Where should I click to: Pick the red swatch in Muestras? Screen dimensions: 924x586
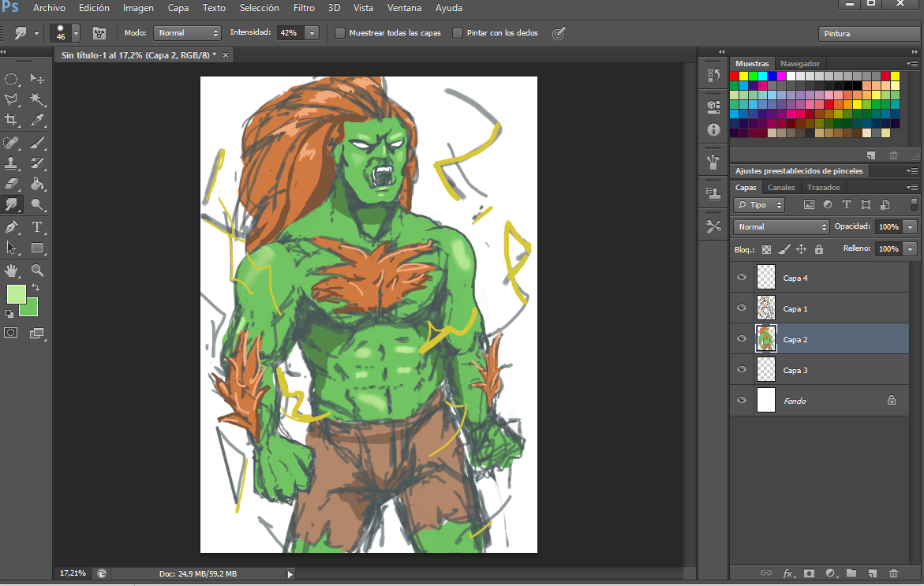pyautogui.click(x=735, y=76)
